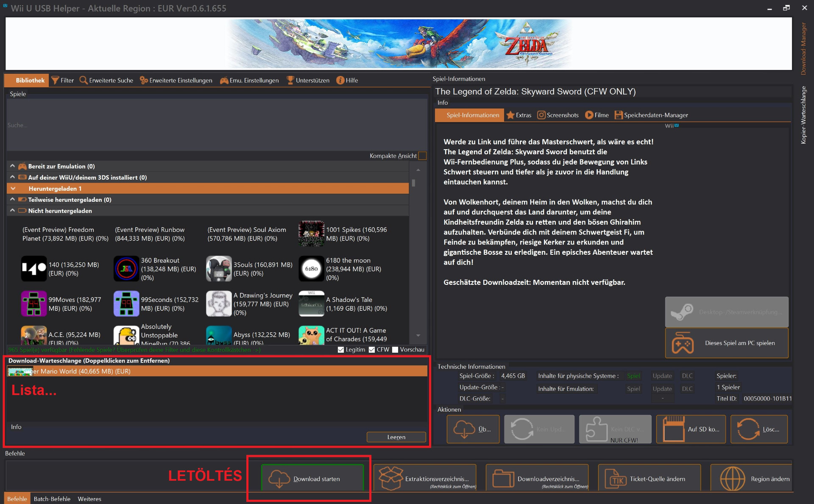Open the Screenshots camera icon
This screenshot has height=504, width=814.
point(541,115)
